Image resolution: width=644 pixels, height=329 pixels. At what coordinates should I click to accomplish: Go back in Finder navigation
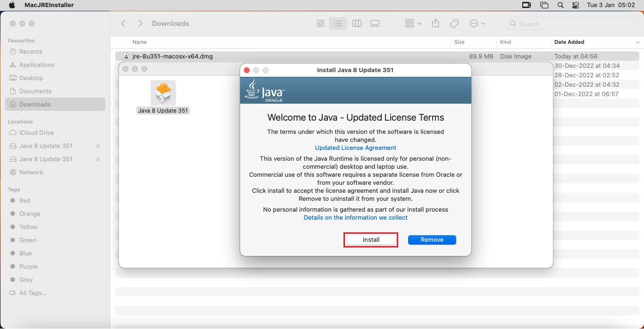tap(123, 24)
